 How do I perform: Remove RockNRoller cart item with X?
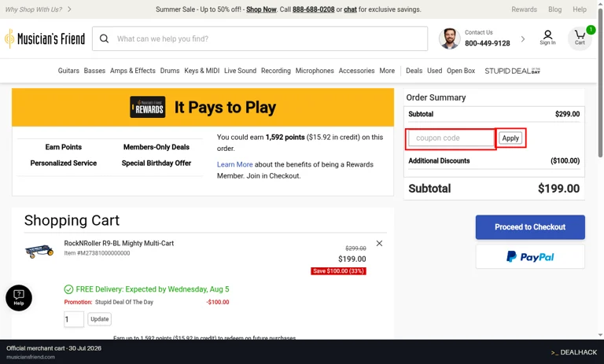[379, 244]
